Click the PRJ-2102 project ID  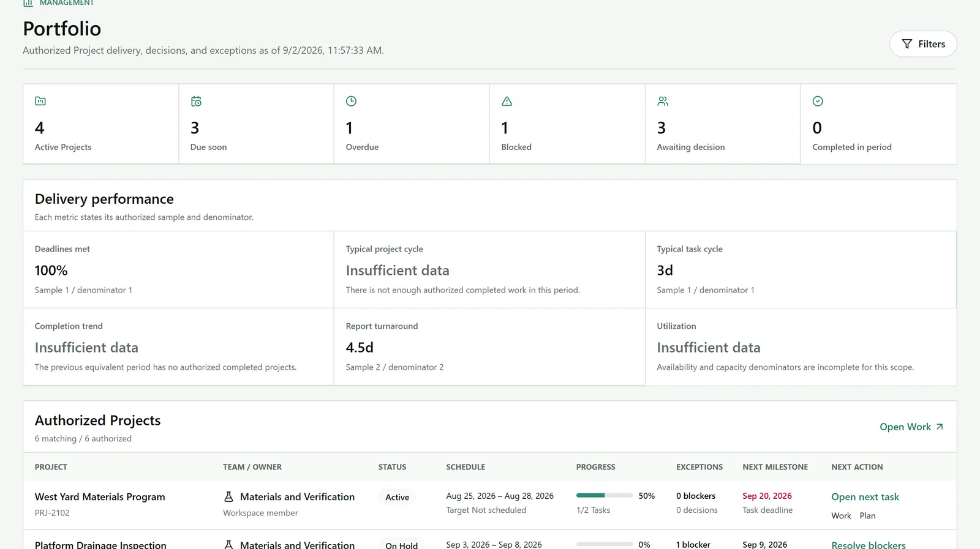tap(52, 513)
